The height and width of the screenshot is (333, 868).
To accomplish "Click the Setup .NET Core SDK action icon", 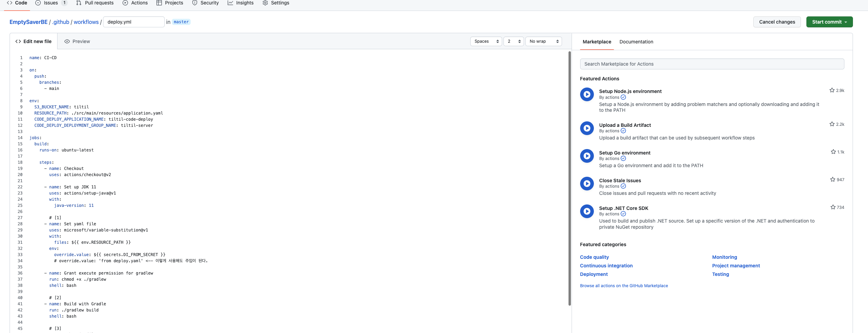I will click(587, 211).
